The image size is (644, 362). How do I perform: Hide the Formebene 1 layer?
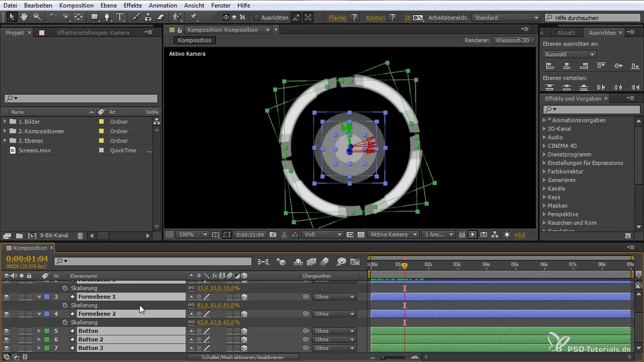[7, 297]
